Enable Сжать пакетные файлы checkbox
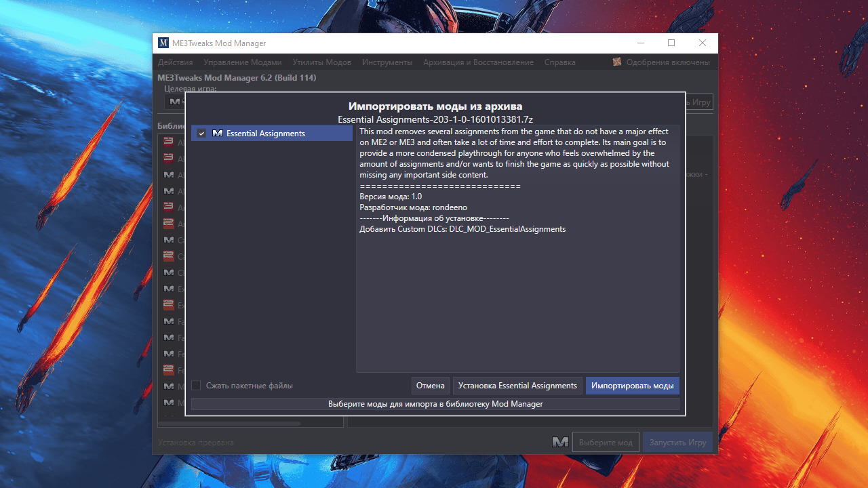This screenshot has width=868, height=488. pyautogui.click(x=196, y=386)
